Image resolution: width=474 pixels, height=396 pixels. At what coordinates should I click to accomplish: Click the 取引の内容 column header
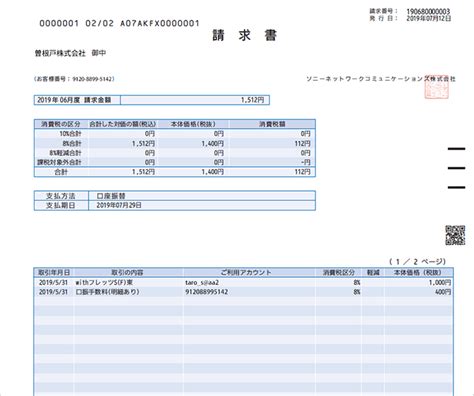click(x=127, y=273)
